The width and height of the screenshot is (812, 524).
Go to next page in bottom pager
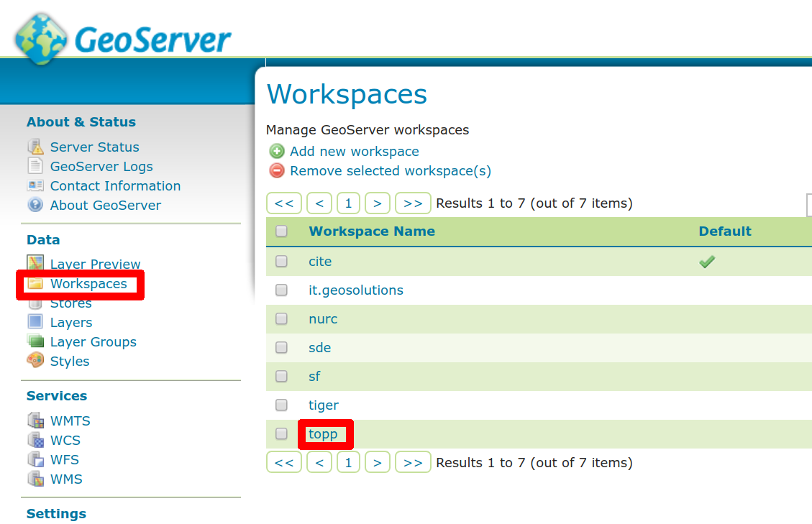pos(377,462)
